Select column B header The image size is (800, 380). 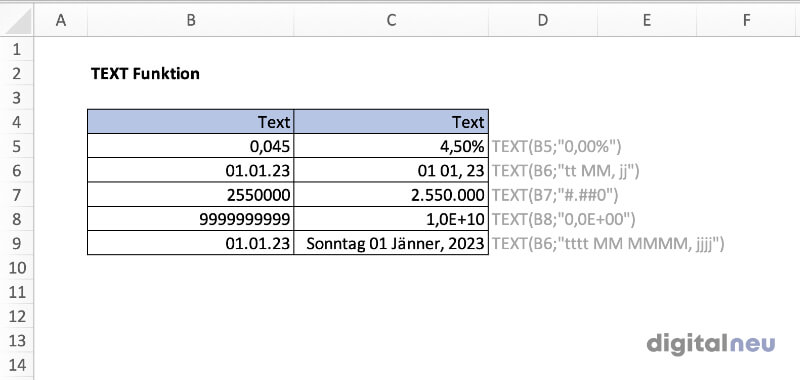pyautogui.click(x=191, y=20)
